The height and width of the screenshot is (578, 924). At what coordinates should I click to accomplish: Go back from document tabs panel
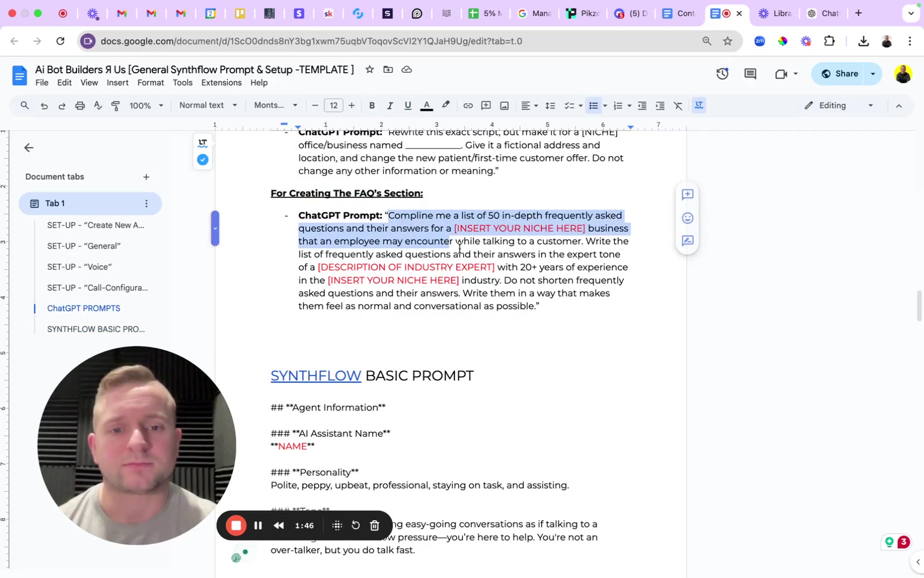pos(29,148)
